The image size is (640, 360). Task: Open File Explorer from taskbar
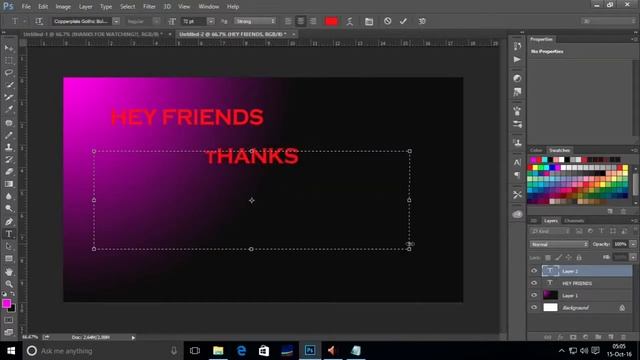218,351
